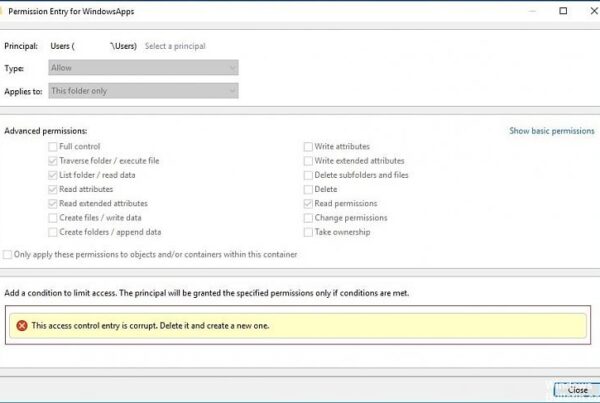The height and width of the screenshot is (403, 600).
Task: Uncheck the Read attributes checkbox
Action: coord(53,189)
